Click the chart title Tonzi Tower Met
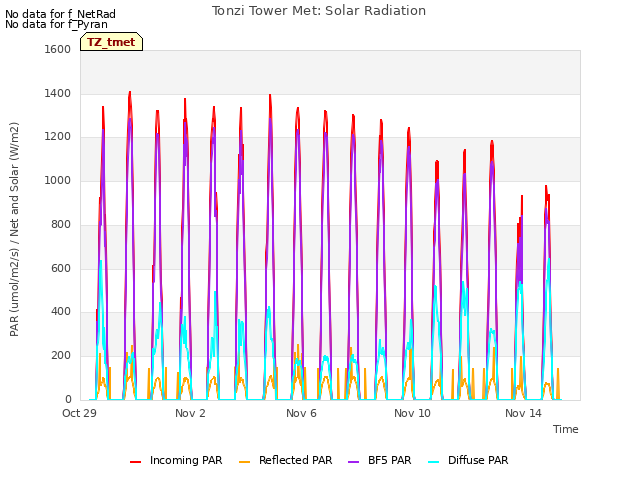The image size is (640, 480). pyautogui.click(x=319, y=11)
